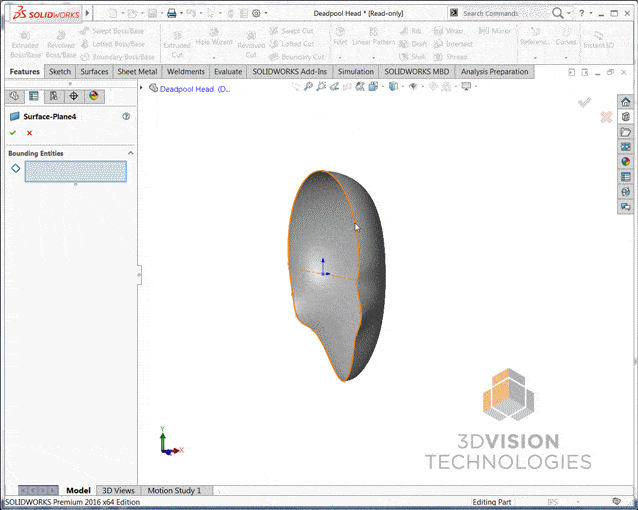Open the 3D Views bottom tab

(118, 490)
